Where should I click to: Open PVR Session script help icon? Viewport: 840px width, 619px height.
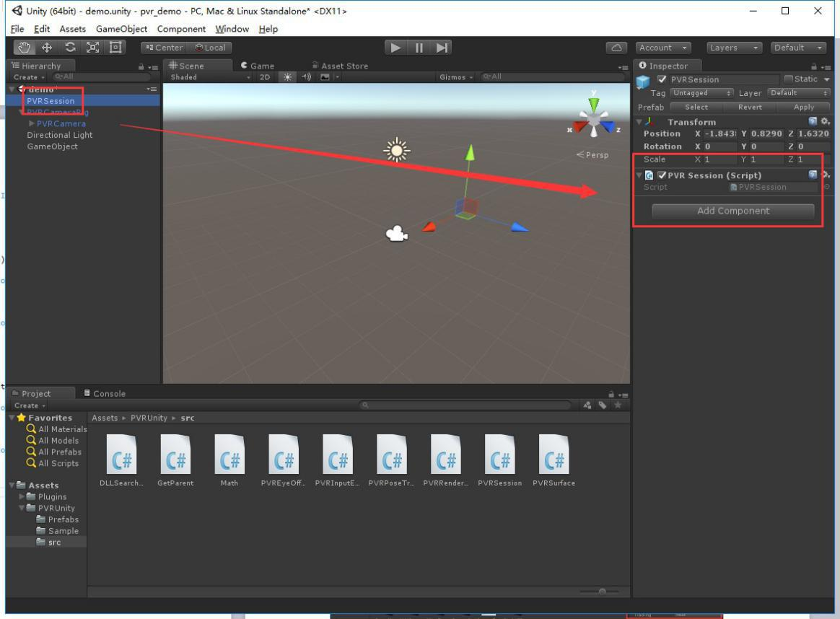pos(813,175)
